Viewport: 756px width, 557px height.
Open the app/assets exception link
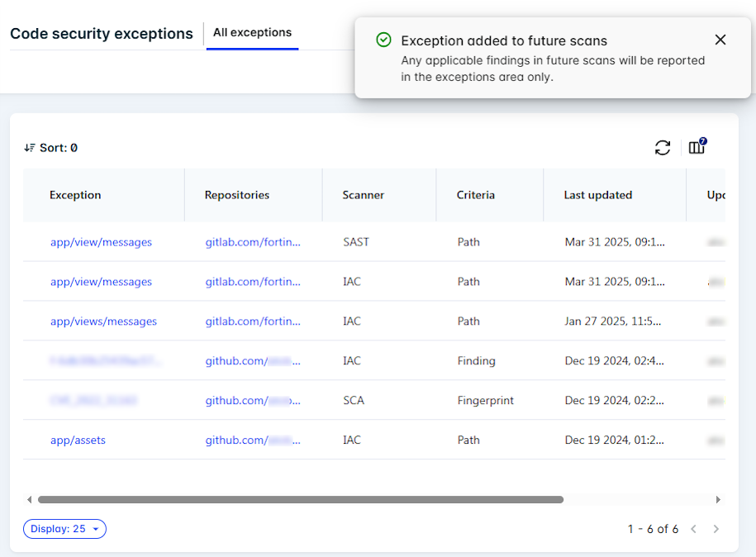click(78, 440)
